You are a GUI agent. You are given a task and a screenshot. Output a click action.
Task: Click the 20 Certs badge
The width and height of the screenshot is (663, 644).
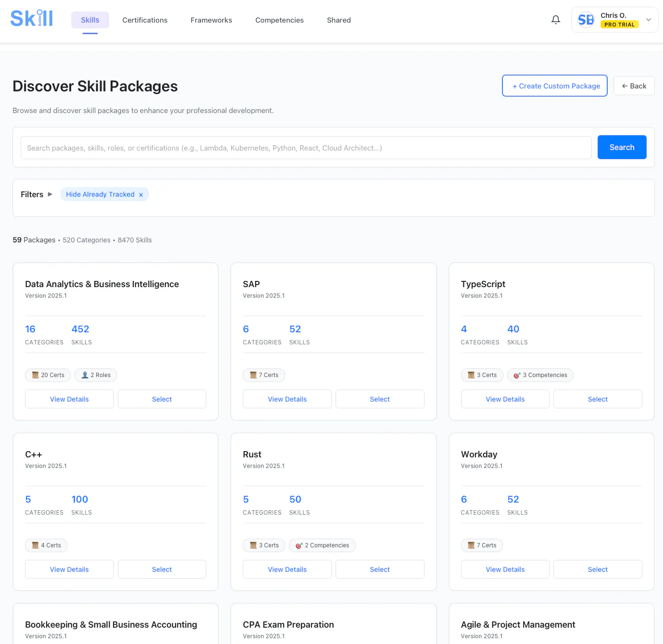(48, 375)
